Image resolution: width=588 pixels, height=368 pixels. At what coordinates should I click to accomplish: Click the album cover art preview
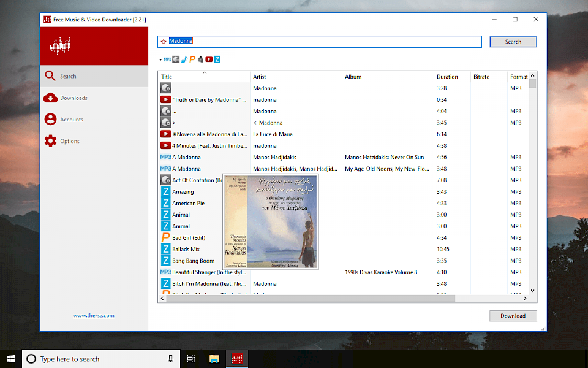[x=271, y=221]
